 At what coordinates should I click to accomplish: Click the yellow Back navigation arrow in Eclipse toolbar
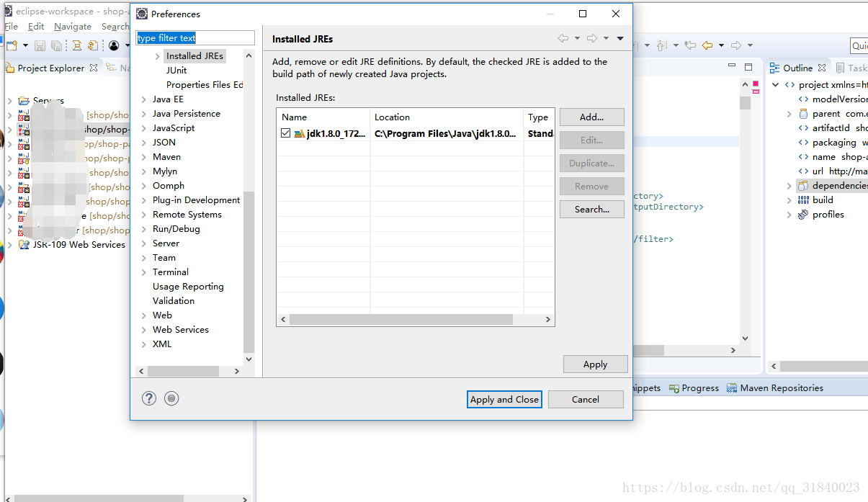(x=707, y=45)
